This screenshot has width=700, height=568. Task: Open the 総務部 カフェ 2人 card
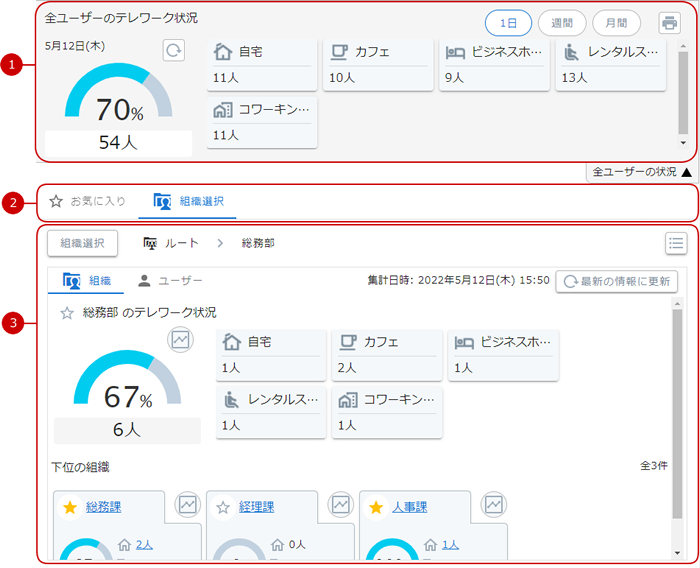pyautogui.click(x=387, y=355)
